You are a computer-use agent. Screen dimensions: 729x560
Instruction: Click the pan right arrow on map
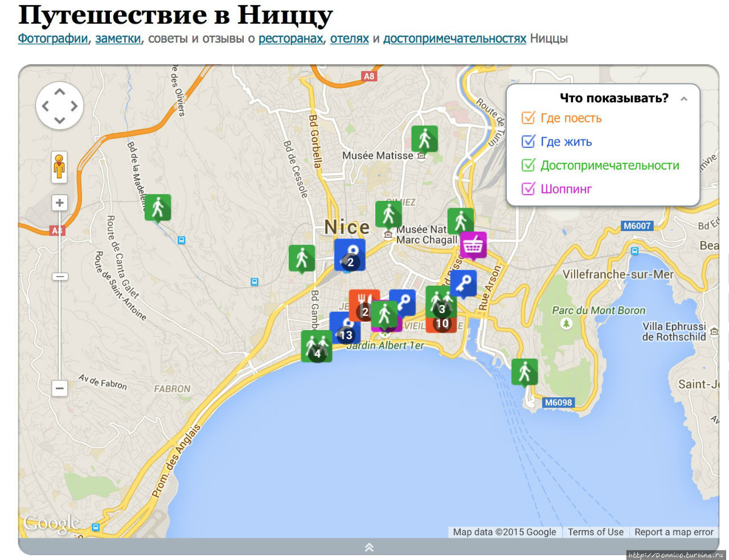pyautogui.click(x=74, y=106)
